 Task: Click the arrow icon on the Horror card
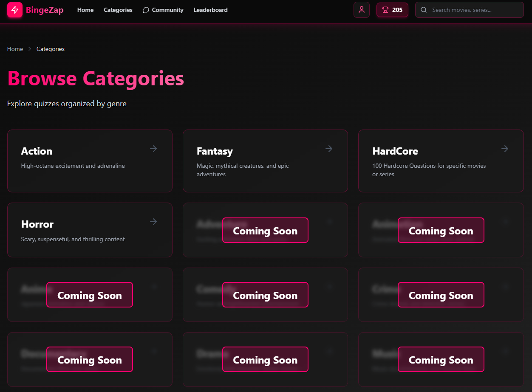point(153,222)
